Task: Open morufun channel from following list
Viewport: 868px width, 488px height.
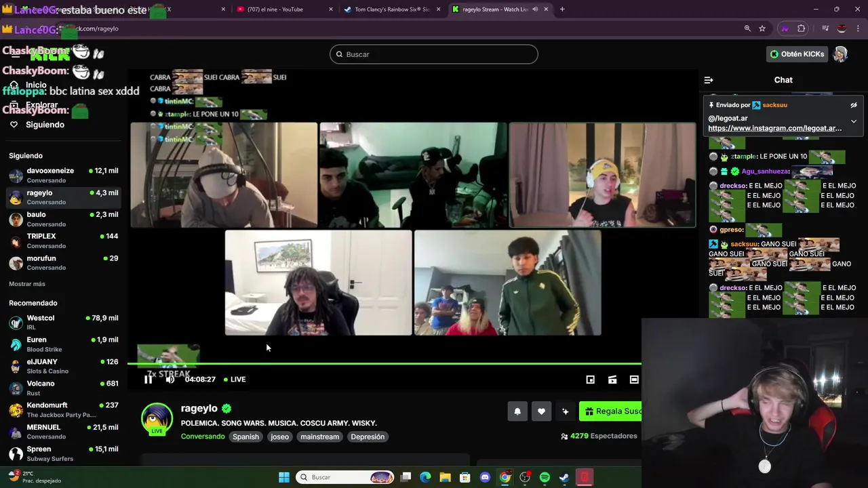Action: pos(64,262)
